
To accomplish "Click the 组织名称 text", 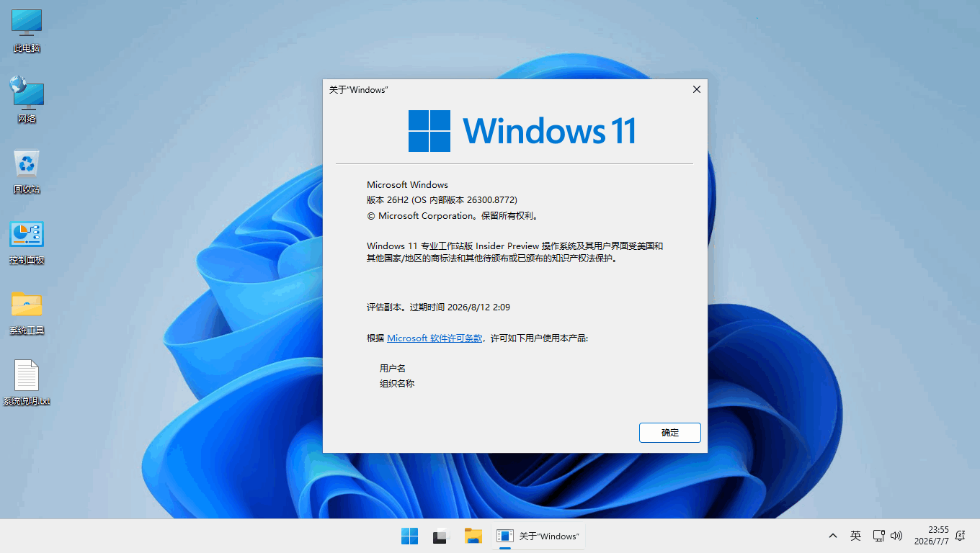I will (x=397, y=384).
